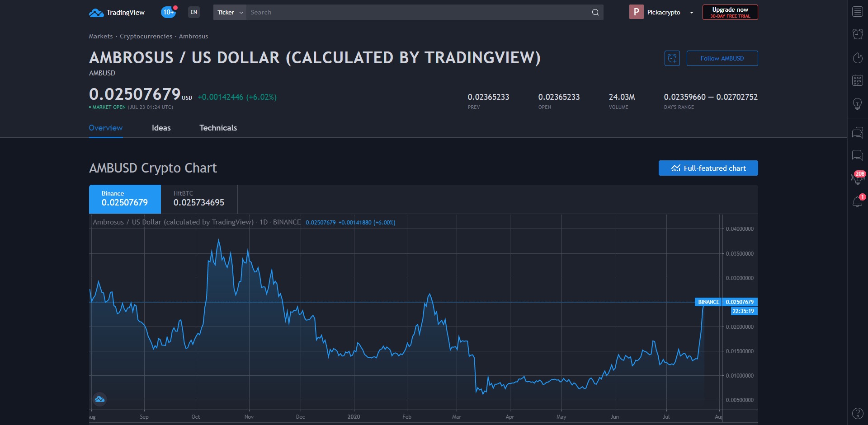Image resolution: width=868 pixels, height=425 pixels.
Task: Click the alarm alert icon beside Follow AMBUSD
Action: [x=672, y=58]
